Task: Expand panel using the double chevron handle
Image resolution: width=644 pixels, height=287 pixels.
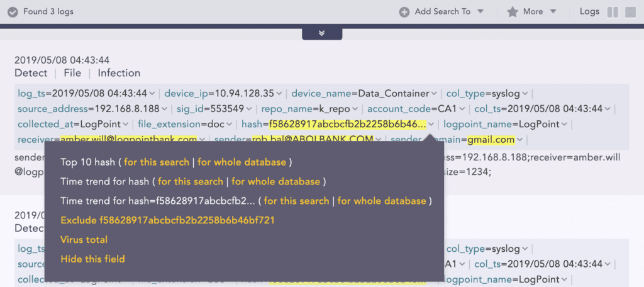Action: coord(321,33)
